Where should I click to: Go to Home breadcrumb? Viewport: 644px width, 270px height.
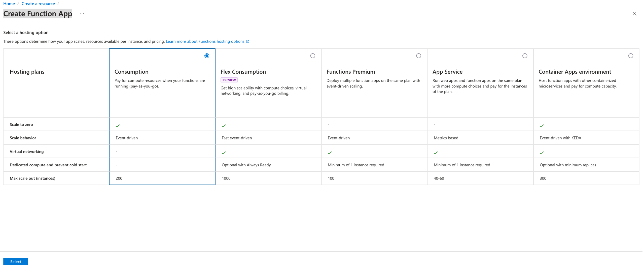click(9, 4)
